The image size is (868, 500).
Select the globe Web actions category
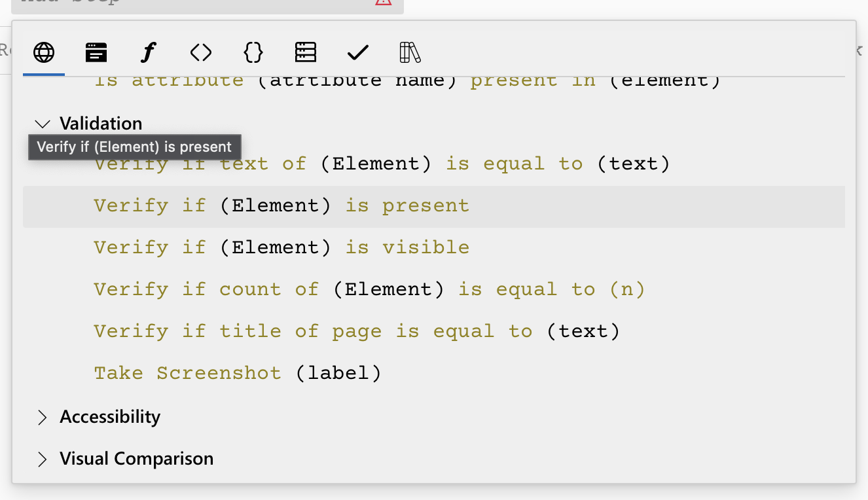pos(43,52)
